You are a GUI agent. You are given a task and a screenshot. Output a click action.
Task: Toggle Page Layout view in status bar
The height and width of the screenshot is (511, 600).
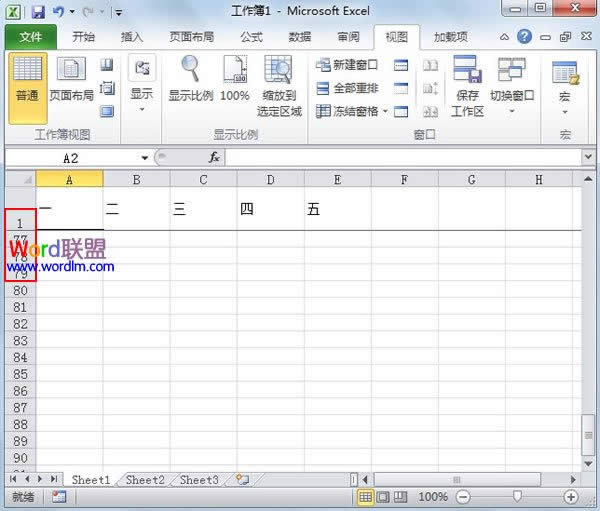click(384, 497)
